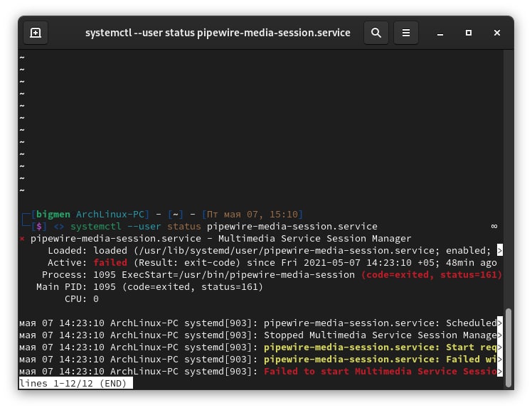Viewport: 532px width, 410px height.
Task: Click the red failure marker before service name
Action: [x=22, y=239]
